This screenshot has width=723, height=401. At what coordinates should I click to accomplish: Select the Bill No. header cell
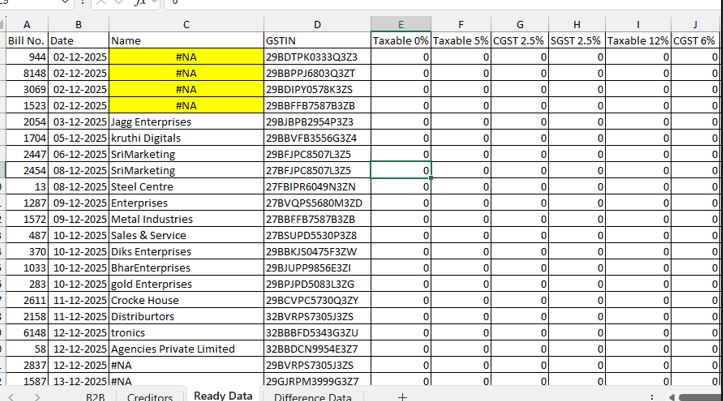click(27, 40)
